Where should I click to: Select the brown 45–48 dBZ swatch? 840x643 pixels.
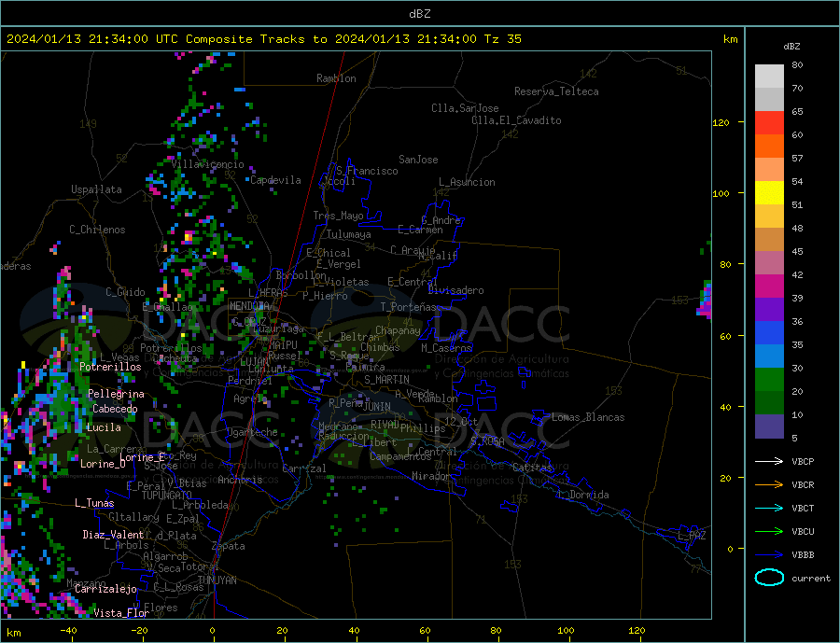pyautogui.click(x=769, y=240)
